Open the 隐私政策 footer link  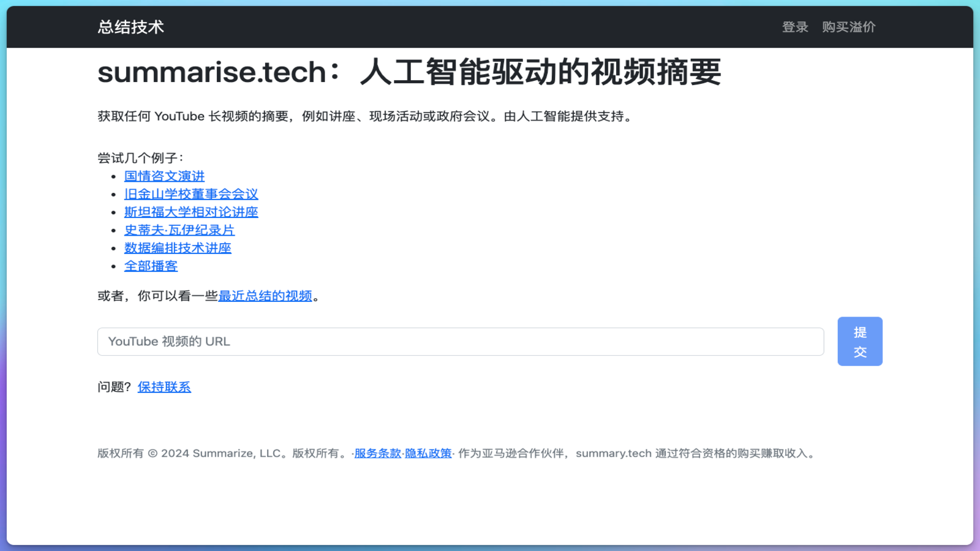click(428, 454)
